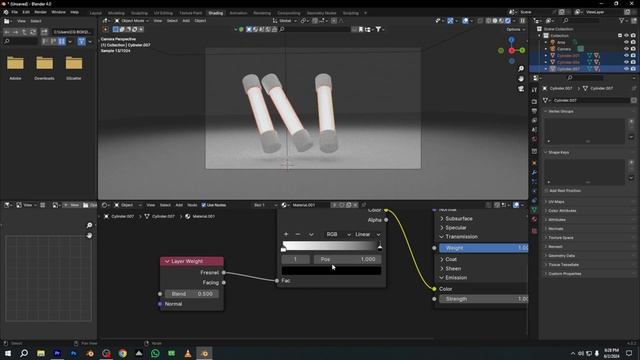Click the image editor zoom magnifier icon
640x360 pixels.
(x=89, y=225)
